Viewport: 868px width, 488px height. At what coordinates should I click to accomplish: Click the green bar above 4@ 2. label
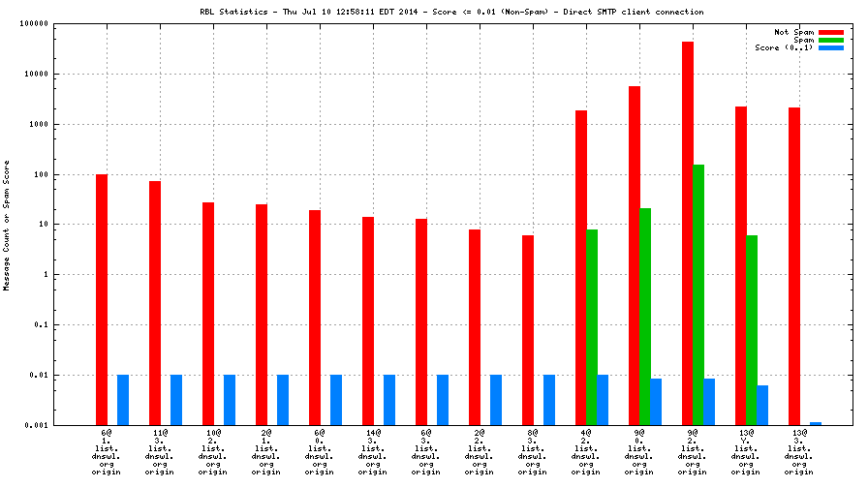coord(592,327)
